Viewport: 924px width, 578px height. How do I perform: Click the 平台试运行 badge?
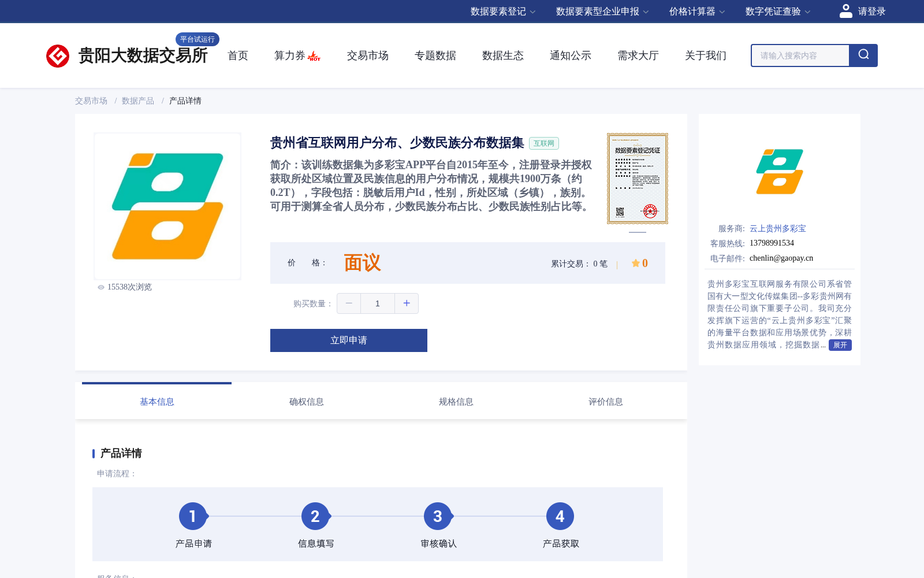198,39
